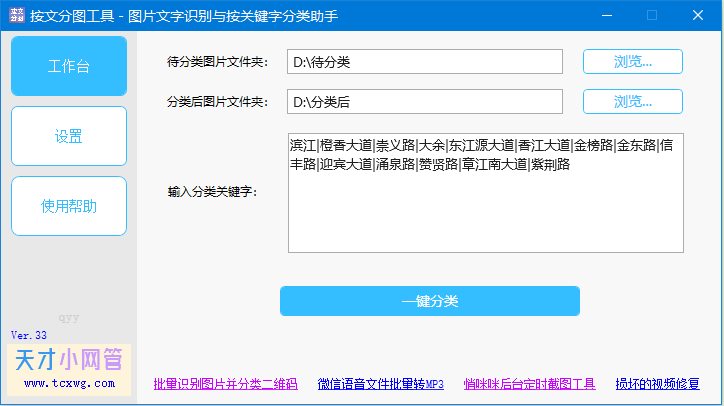
Task: Click the www.tcxwg.com website address
Action: (69, 383)
